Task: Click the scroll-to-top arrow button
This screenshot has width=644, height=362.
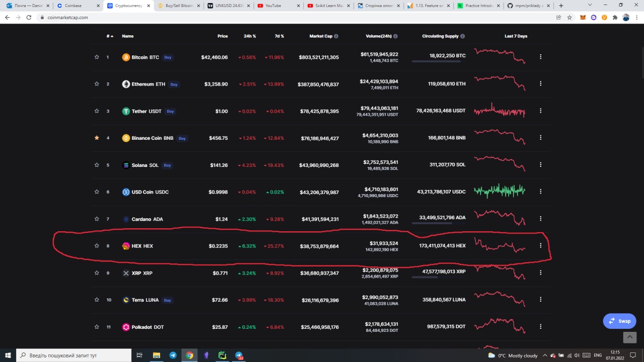Action: [x=629, y=337]
